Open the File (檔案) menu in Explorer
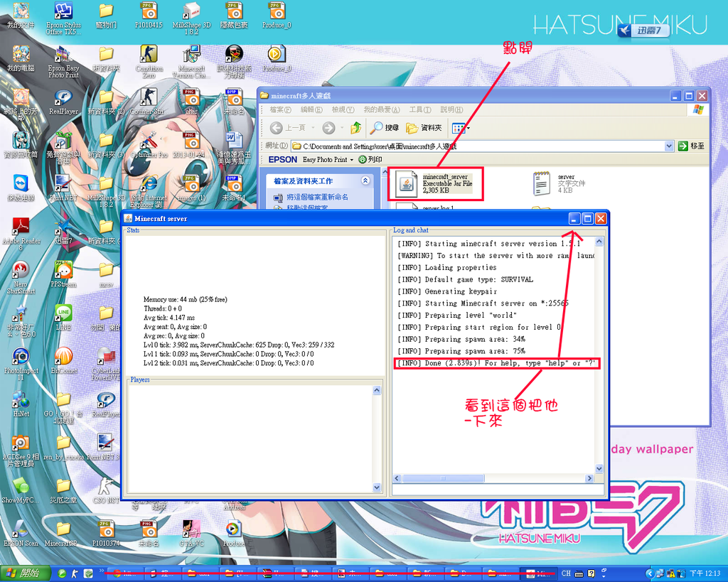The width and height of the screenshot is (728, 582). 280,109
